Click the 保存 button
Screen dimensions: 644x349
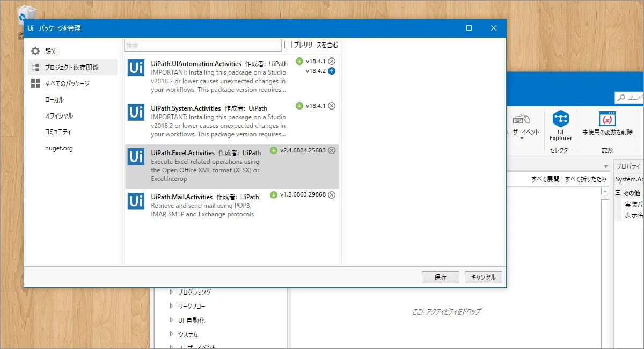pyautogui.click(x=441, y=277)
